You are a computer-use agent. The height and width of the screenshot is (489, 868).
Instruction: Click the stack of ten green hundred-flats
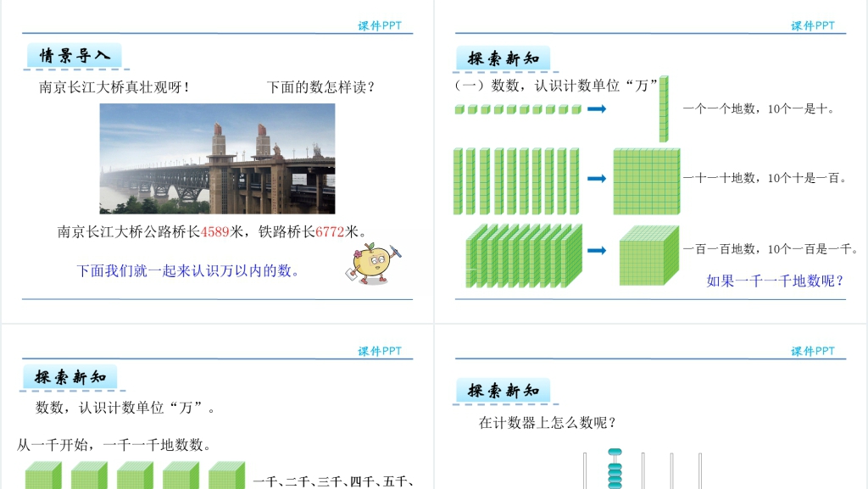[x=524, y=256]
